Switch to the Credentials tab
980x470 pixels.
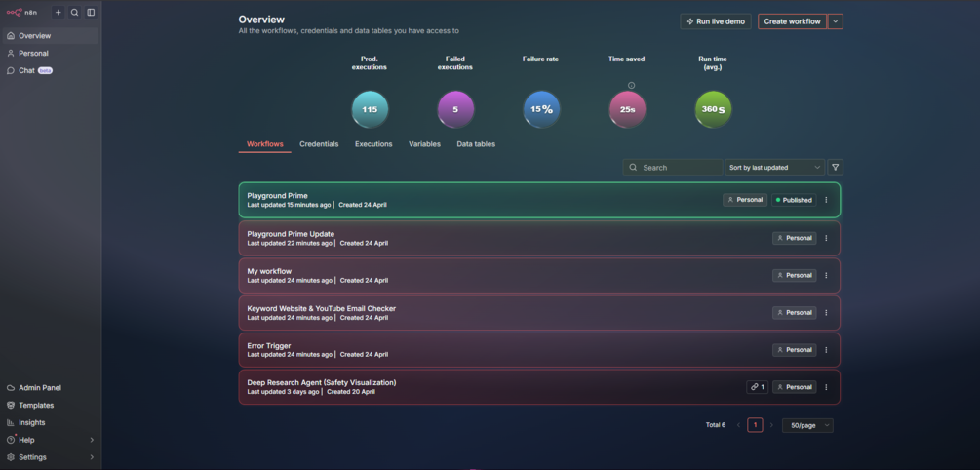pyautogui.click(x=319, y=143)
